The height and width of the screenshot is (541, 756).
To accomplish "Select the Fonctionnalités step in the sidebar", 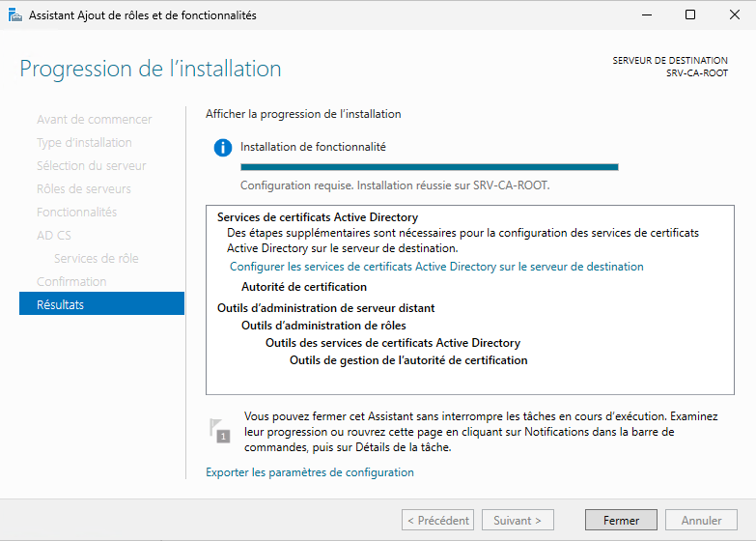I will [76, 212].
